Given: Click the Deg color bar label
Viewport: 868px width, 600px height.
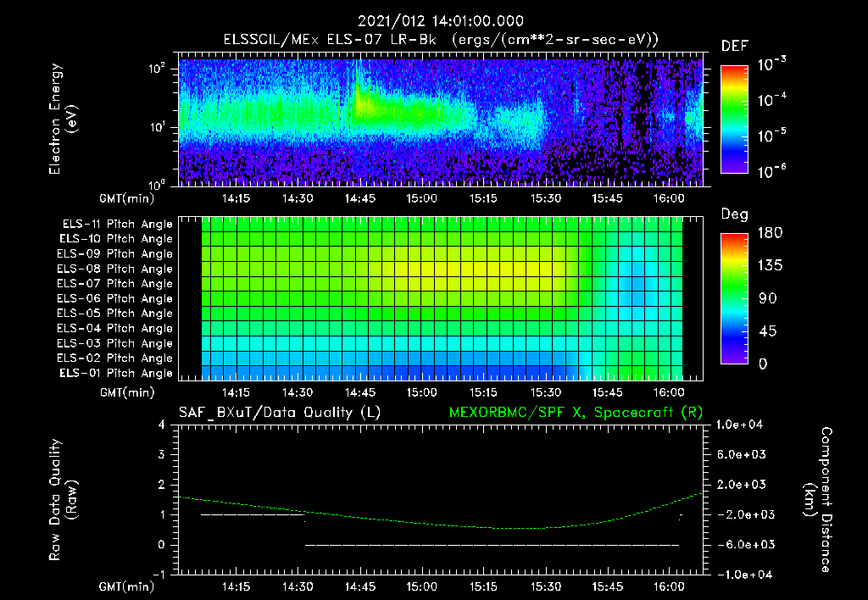Looking at the screenshot, I should point(734,214).
